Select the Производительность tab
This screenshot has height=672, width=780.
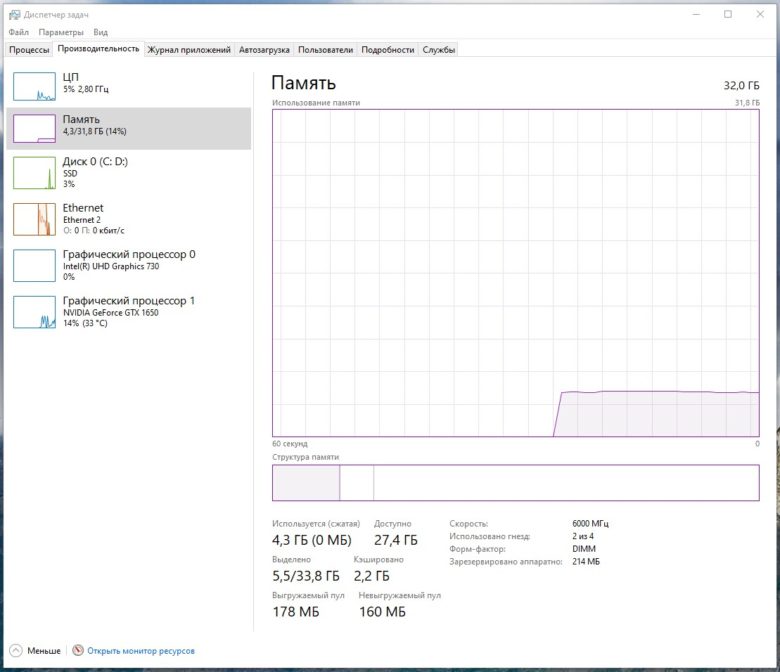tap(98, 49)
